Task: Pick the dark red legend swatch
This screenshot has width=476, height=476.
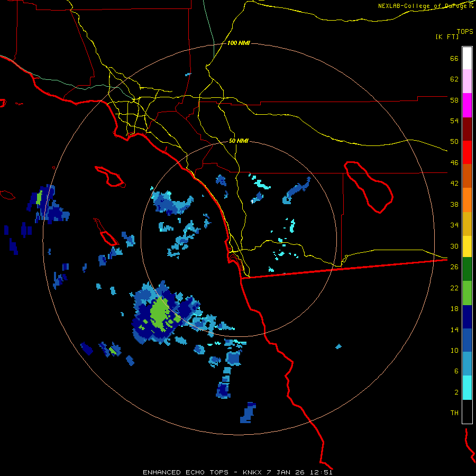Action: (x=467, y=129)
